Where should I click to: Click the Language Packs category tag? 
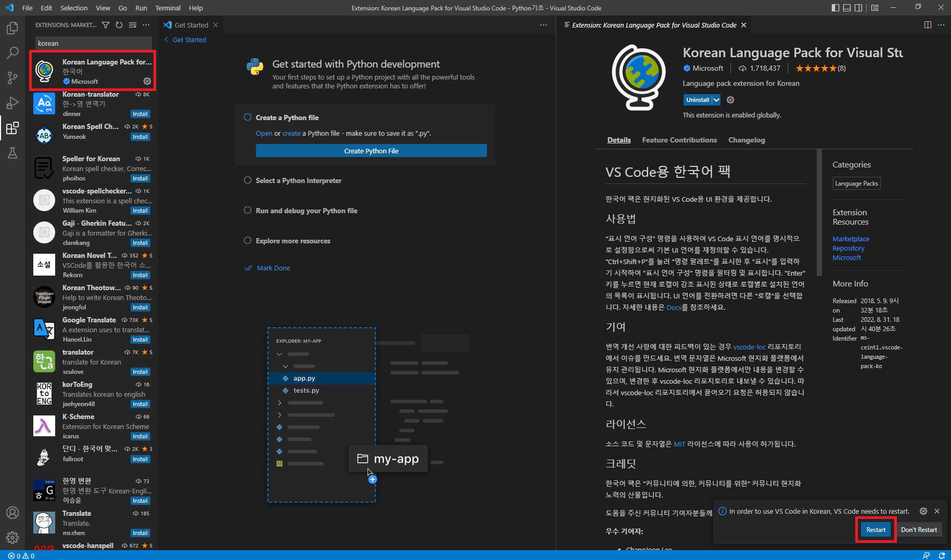click(856, 183)
